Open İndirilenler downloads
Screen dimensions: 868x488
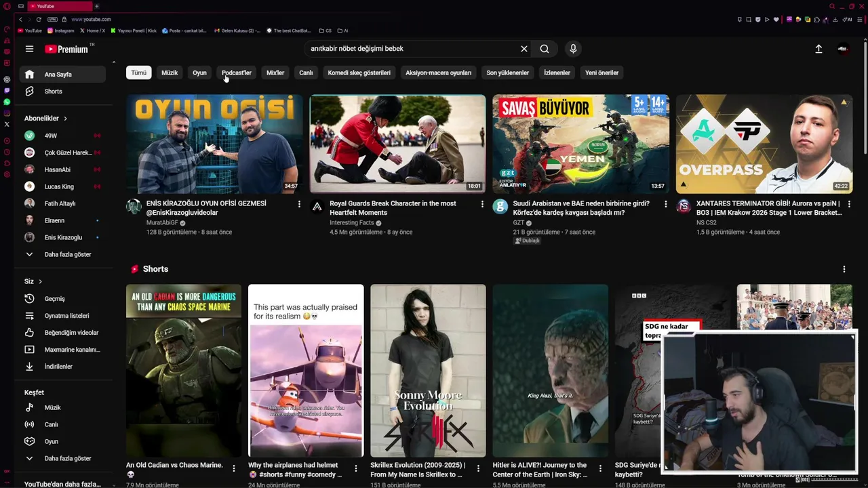click(x=61, y=367)
